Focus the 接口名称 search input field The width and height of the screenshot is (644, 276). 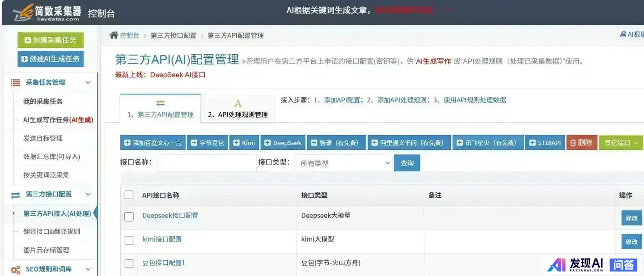pos(207,163)
